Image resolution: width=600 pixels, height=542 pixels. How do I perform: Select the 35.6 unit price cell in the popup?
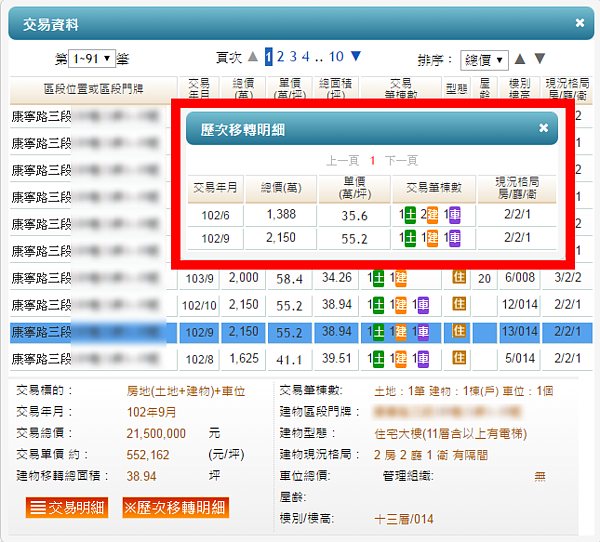pyautogui.click(x=355, y=215)
